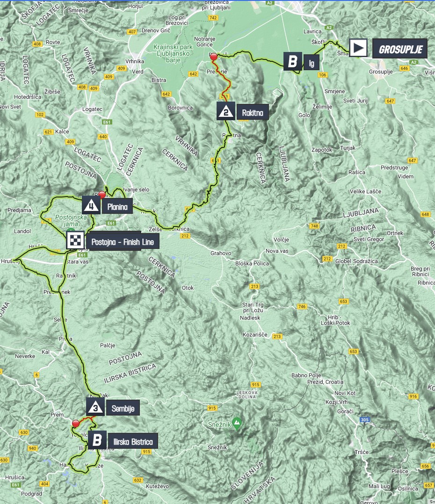Open the Rakitna category 2 climb icon
This screenshot has width=435, height=504.
(x=226, y=111)
